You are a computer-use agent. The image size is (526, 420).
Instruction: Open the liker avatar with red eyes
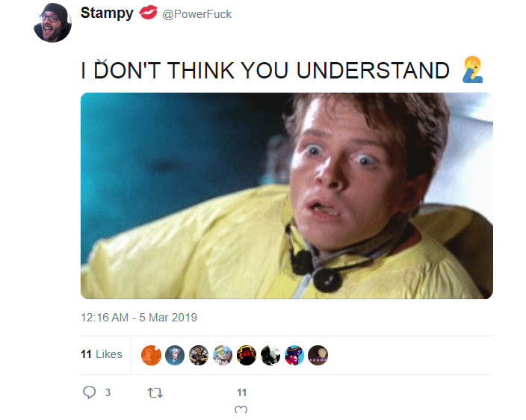pos(247,355)
